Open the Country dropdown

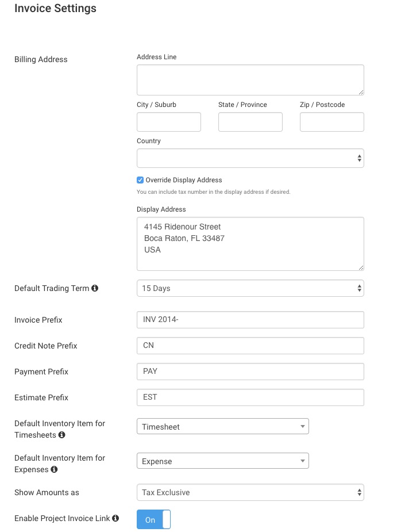pos(250,158)
